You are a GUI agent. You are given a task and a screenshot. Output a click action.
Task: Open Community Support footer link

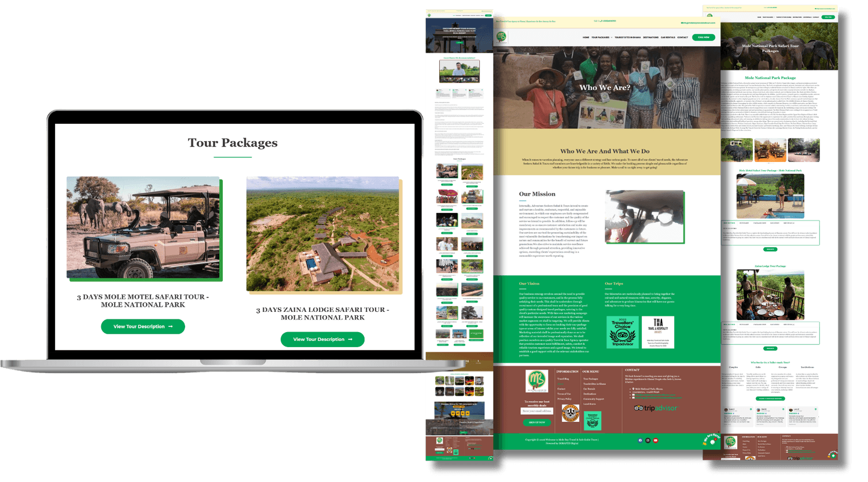(x=593, y=399)
